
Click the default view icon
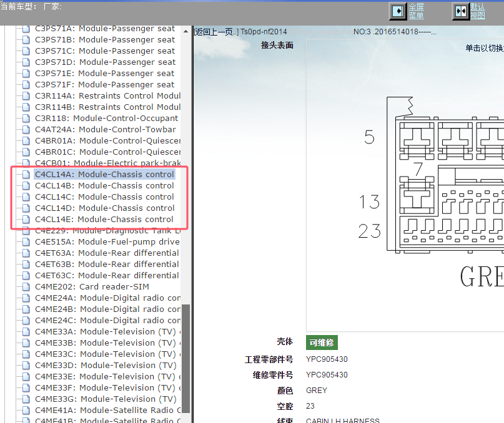click(461, 12)
